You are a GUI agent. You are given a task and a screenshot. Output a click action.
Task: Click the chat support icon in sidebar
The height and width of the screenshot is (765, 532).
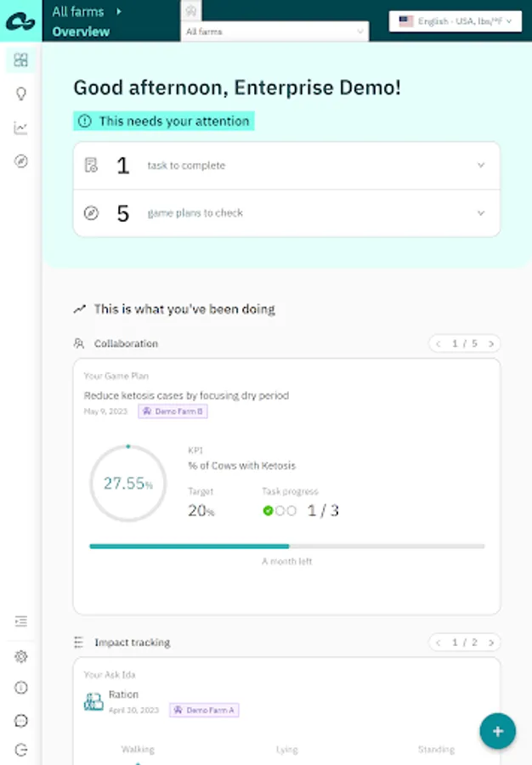[21, 720]
